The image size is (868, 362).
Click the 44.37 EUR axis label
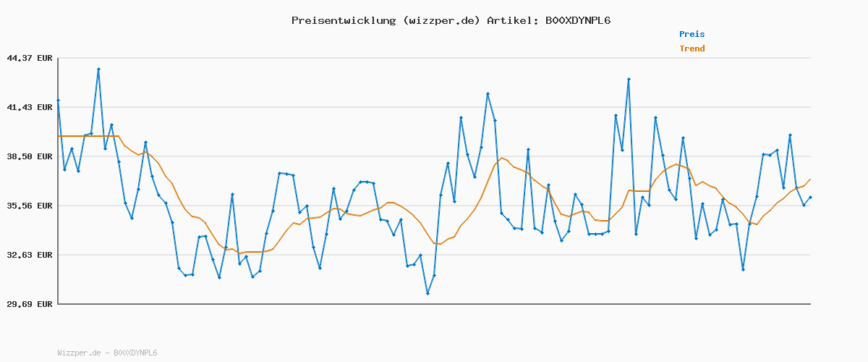click(x=30, y=58)
